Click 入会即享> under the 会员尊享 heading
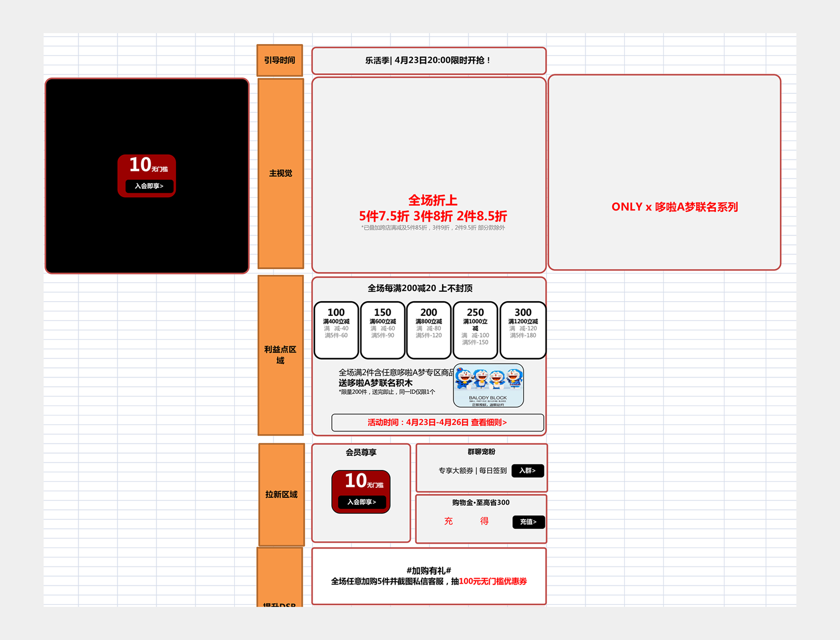The width and height of the screenshot is (840, 640). [x=362, y=502]
